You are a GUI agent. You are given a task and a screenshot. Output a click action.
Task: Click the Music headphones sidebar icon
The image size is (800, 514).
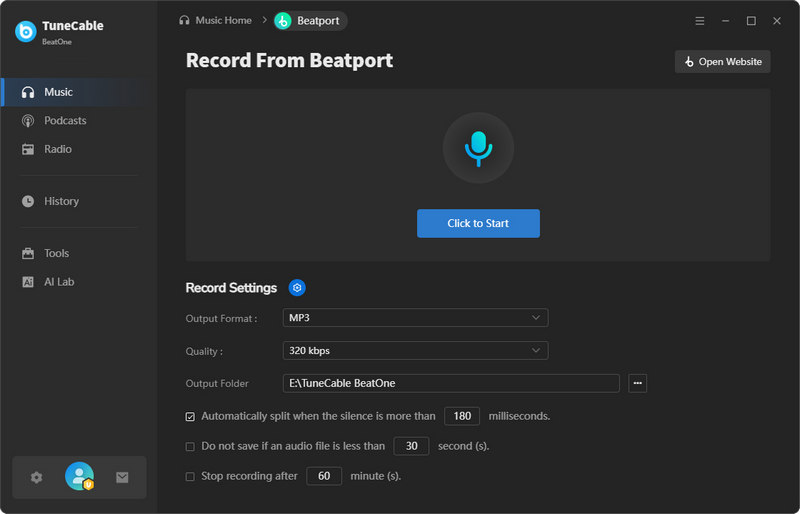(28, 92)
